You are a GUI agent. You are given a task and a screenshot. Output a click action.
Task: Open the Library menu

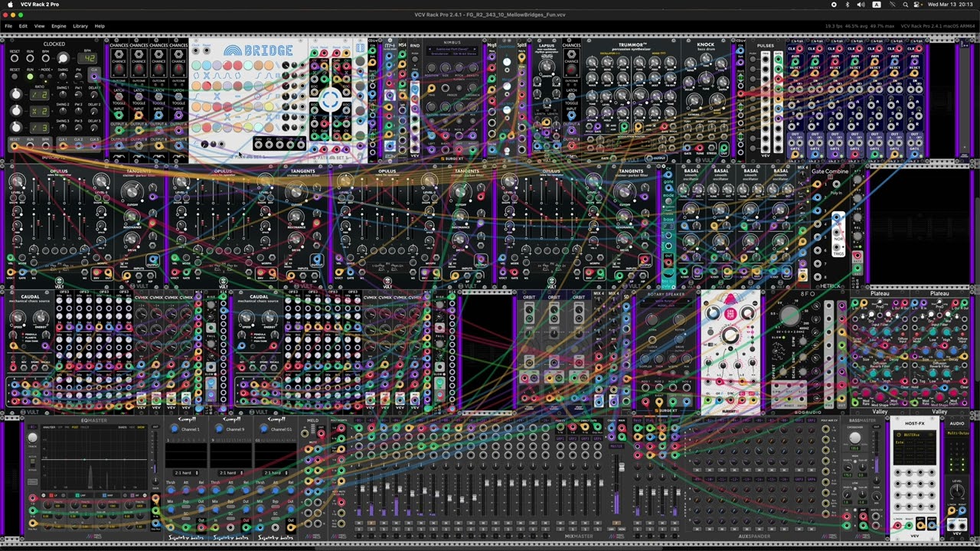pyautogui.click(x=80, y=26)
